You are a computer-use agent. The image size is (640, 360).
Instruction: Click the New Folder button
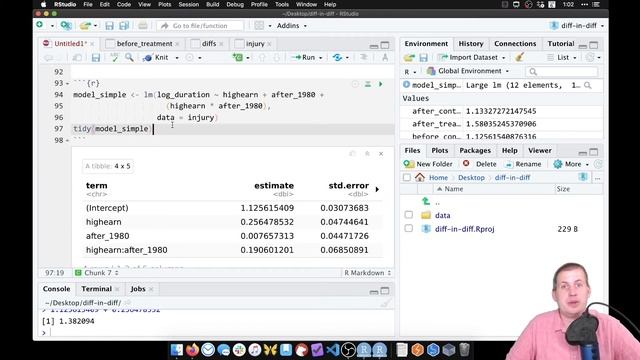[x=428, y=164]
